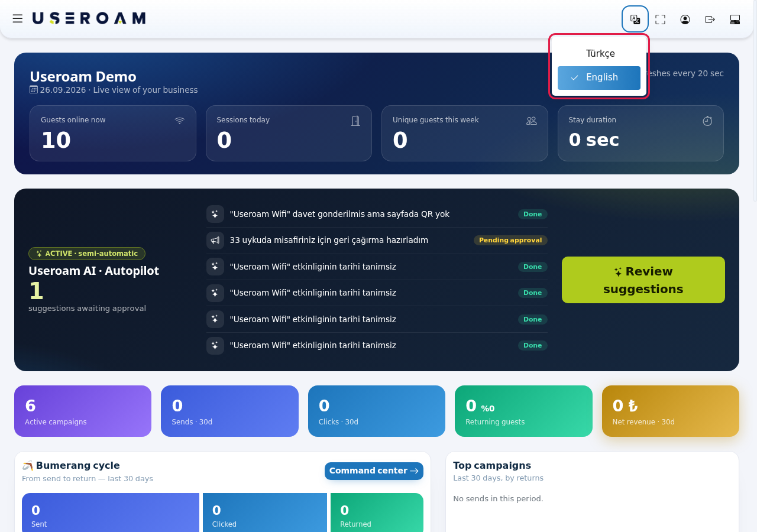757x532 pixels.
Task: Click the Stay duration 0 sec value
Action: click(x=594, y=140)
